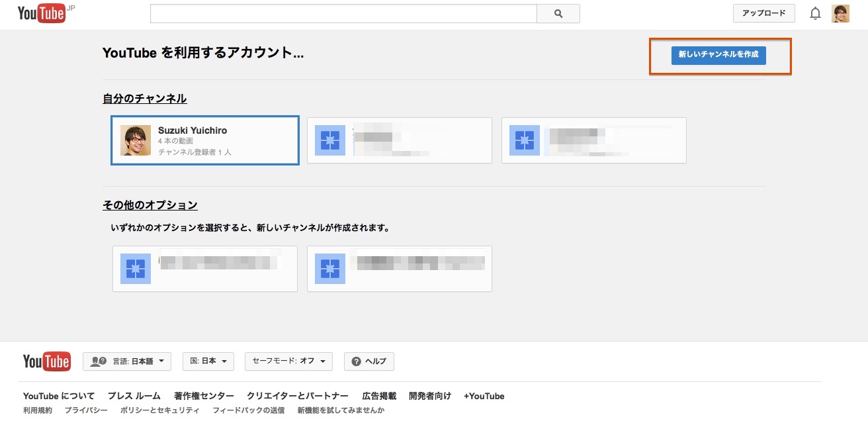Image resolution: width=868 pixels, height=425 pixels.
Task: Open フィードバックの送信 link
Action: [x=248, y=410]
